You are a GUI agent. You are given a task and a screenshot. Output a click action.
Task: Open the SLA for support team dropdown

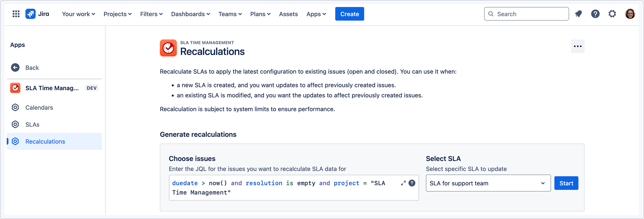[x=488, y=183]
